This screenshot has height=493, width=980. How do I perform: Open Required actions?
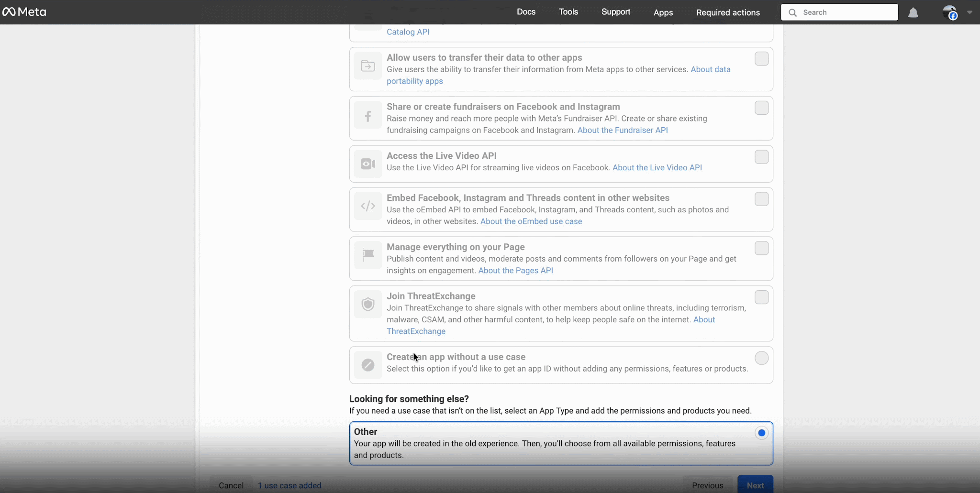(x=728, y=12)
